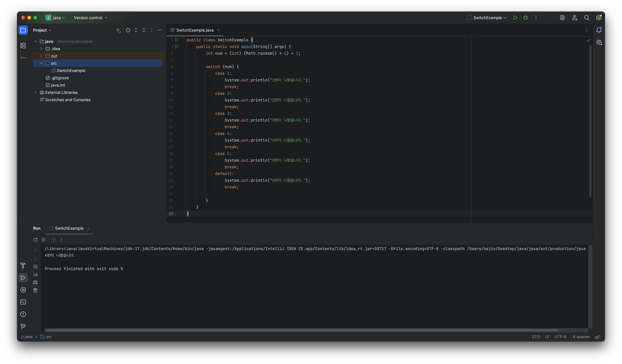Run SwitchExample with green play button
The width and height of the screenshot is (622, 364).
[x=515, y=18]
